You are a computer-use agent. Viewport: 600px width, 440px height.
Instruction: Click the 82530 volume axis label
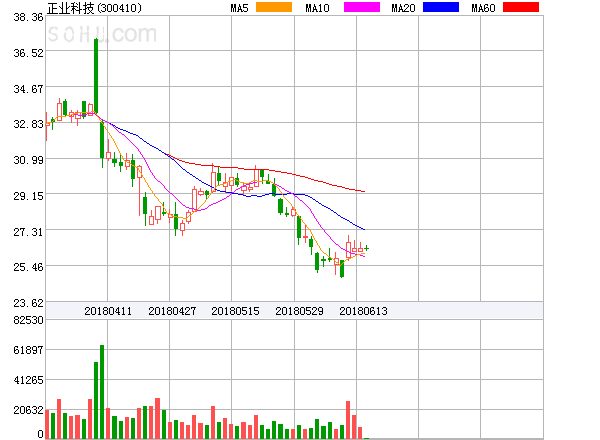tap(28, 320)
